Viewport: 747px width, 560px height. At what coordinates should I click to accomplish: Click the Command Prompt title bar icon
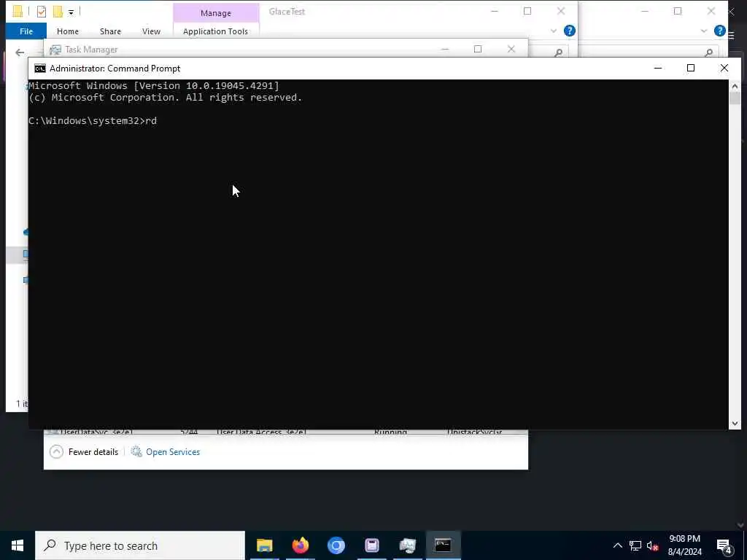[40, 69]
